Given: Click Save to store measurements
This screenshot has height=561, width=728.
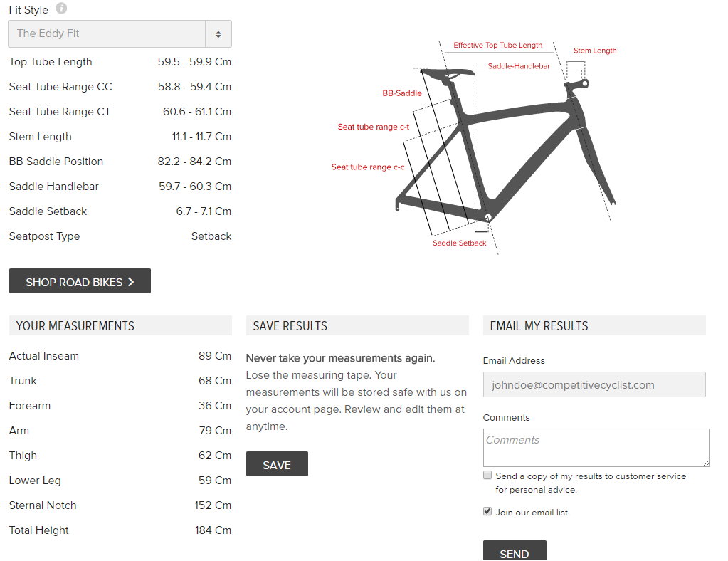Looking at the screenshot, I should tap(277, 464).
